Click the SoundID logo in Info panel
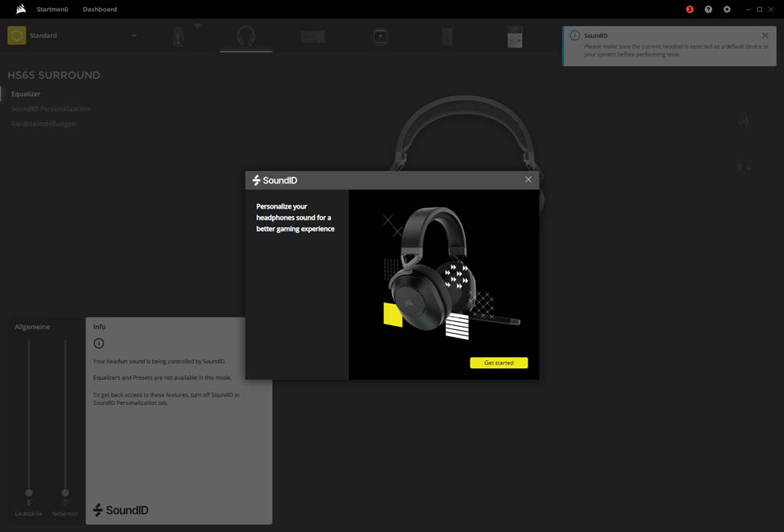The width and height of the screenshot is (784, 532). coord(121,510)
